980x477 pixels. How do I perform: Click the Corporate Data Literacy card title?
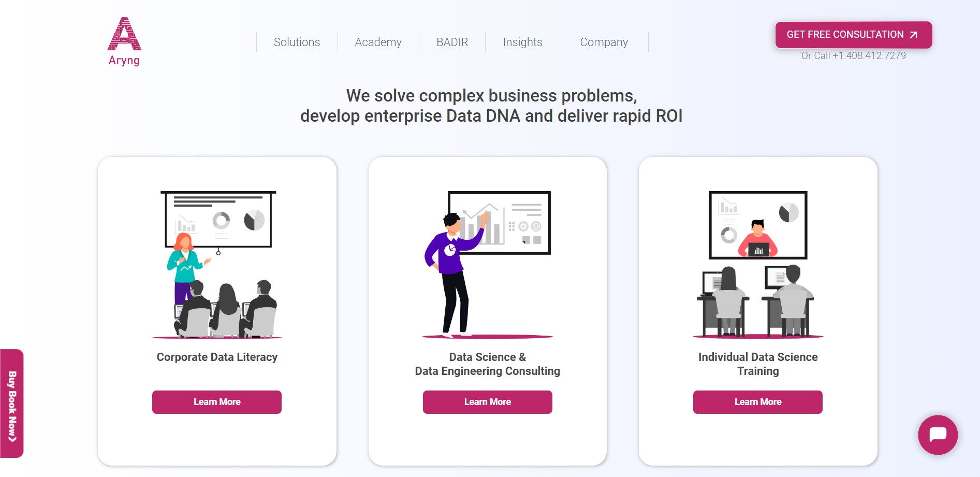(217, 357)
